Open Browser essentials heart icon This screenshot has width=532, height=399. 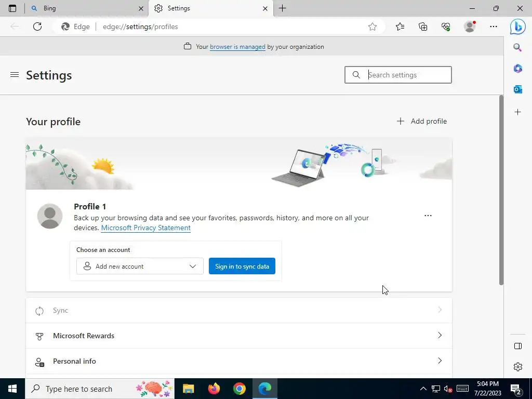click(x=446, y=26)
